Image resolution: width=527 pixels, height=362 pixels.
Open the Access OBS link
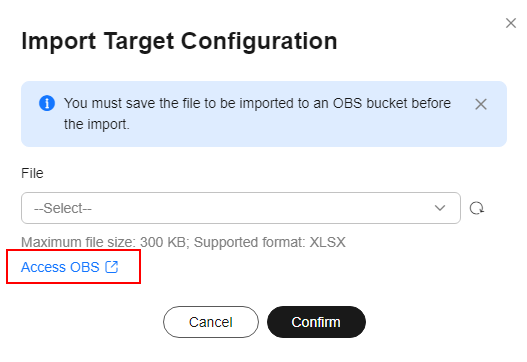point(70,267)
